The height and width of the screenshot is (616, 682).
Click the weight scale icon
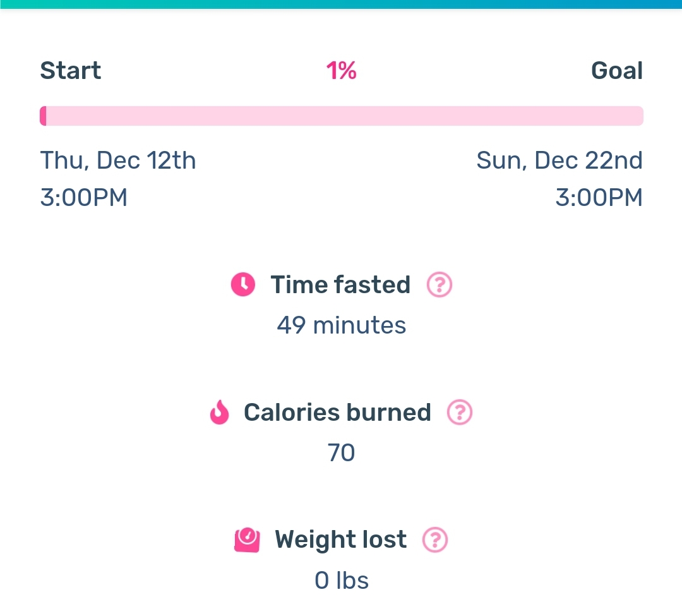point(247,540)
